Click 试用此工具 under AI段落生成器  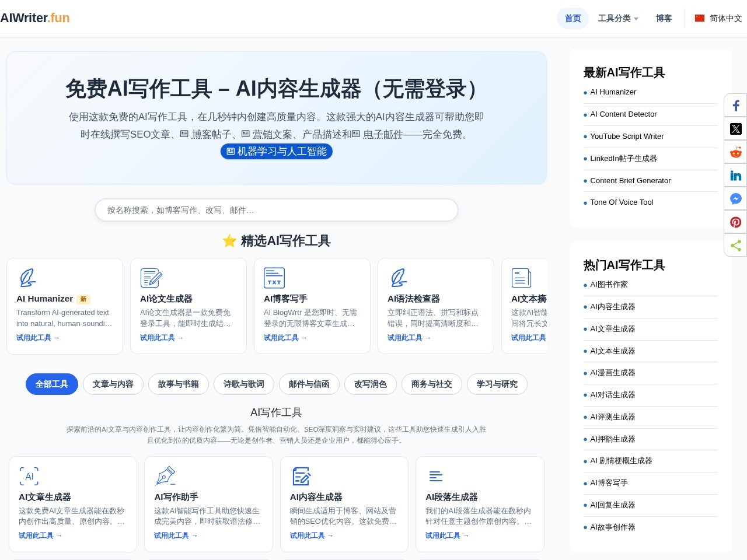447,535
